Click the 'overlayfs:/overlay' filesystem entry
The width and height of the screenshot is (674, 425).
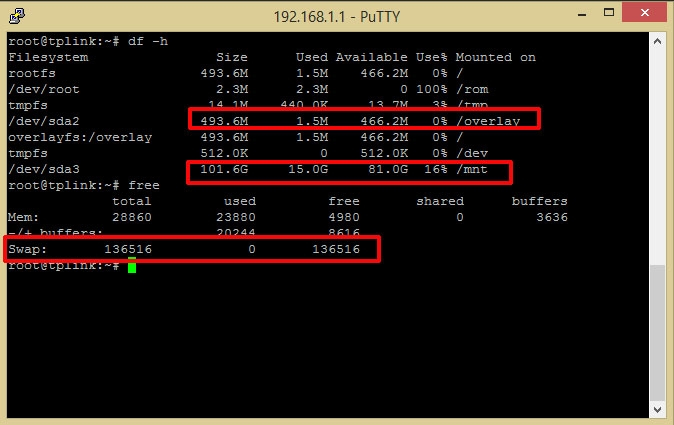(x=80, y=138)
